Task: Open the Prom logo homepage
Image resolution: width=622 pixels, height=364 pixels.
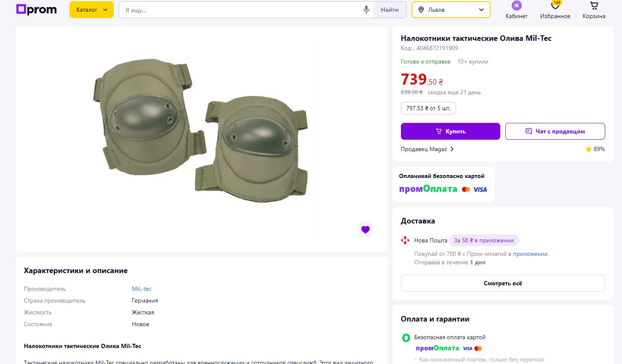Action: [x=36, y=10]
